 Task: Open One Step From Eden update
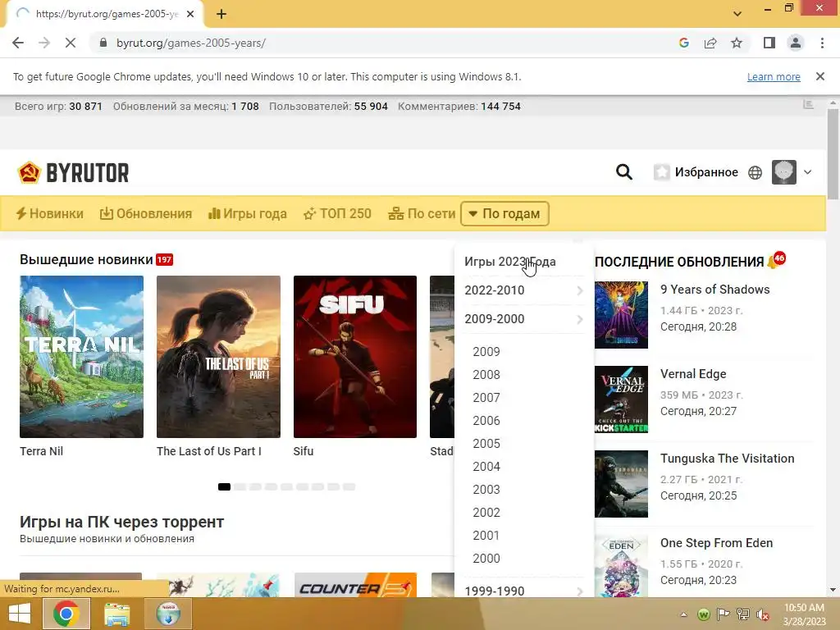(716, 543)
